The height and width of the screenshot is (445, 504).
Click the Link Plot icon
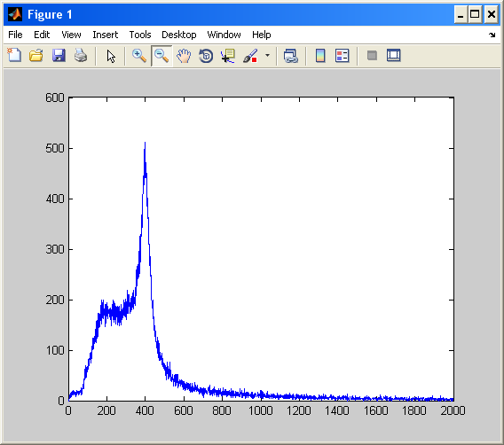[290, 56]
